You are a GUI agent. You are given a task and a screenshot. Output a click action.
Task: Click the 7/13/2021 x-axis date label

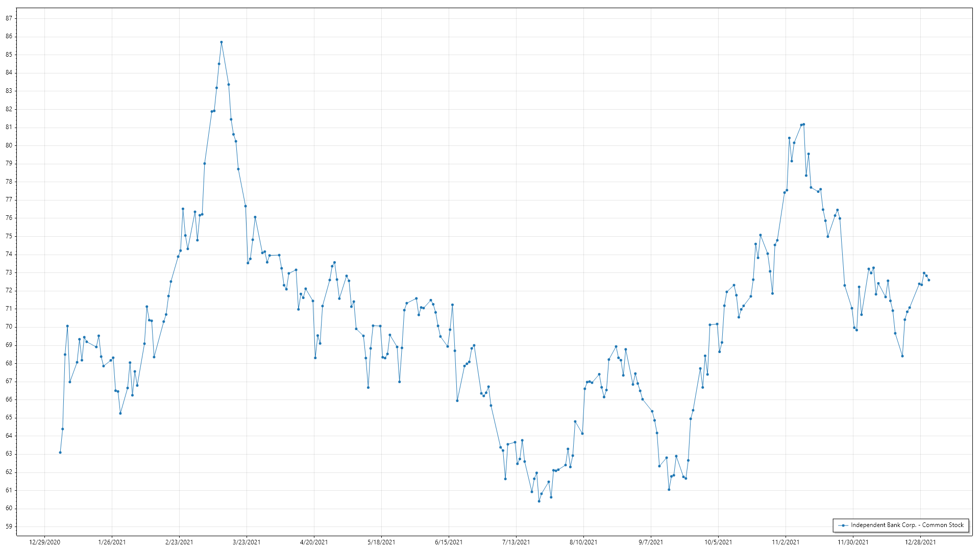(x=516, y=542)
